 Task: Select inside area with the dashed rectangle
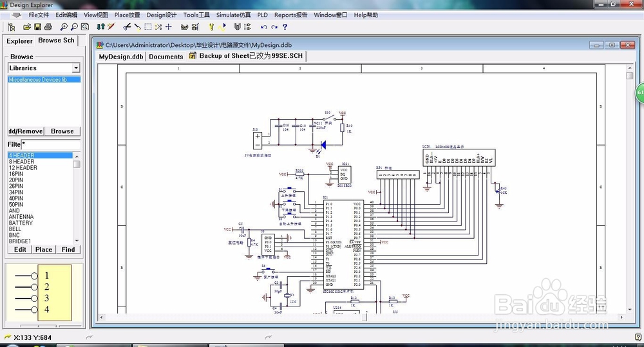148,27
